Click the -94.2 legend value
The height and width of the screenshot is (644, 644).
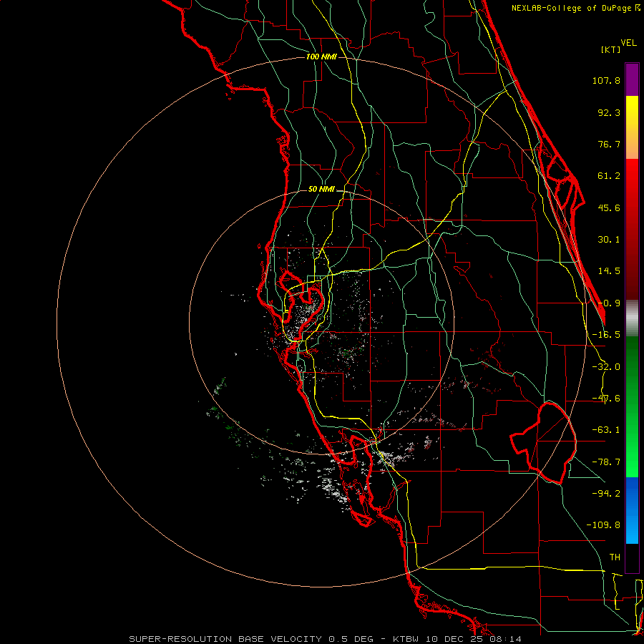[606, 493]
